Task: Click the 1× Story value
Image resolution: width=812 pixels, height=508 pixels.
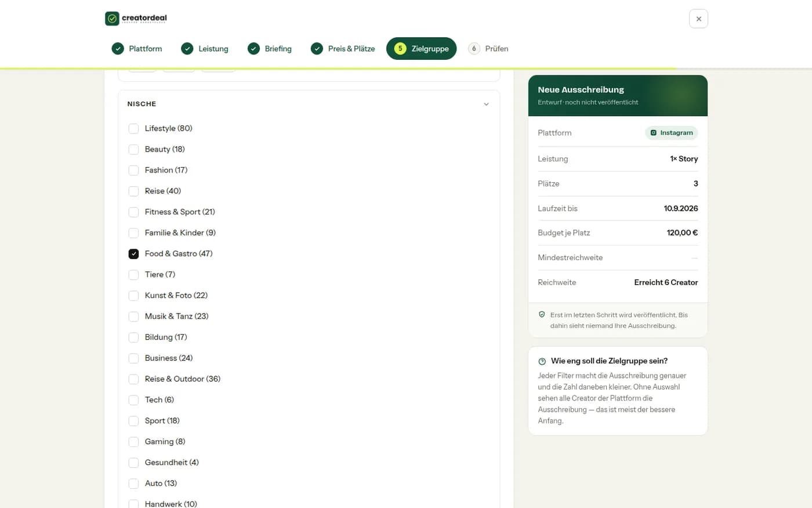Action: [684, 158]
